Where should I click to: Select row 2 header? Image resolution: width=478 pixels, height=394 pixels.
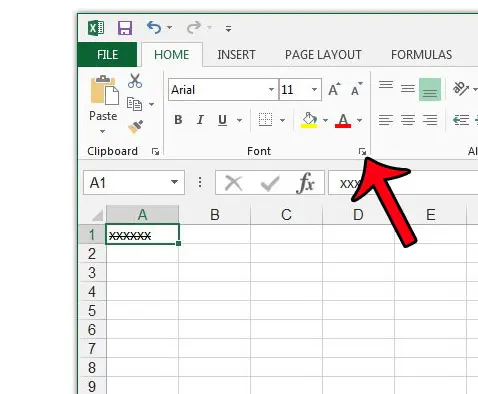click(x=92, y=254)
